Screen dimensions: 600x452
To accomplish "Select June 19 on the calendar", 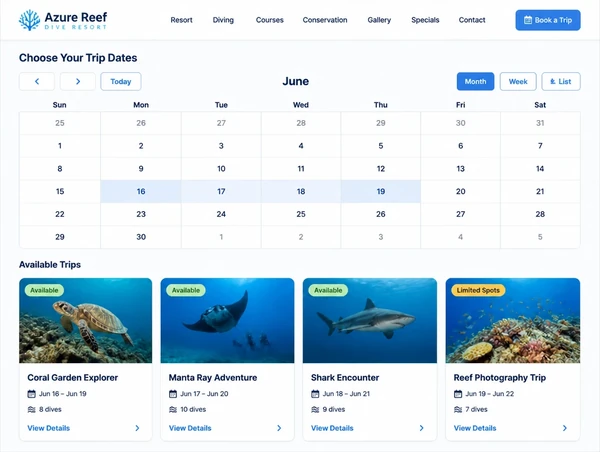I will coord(381,191).
